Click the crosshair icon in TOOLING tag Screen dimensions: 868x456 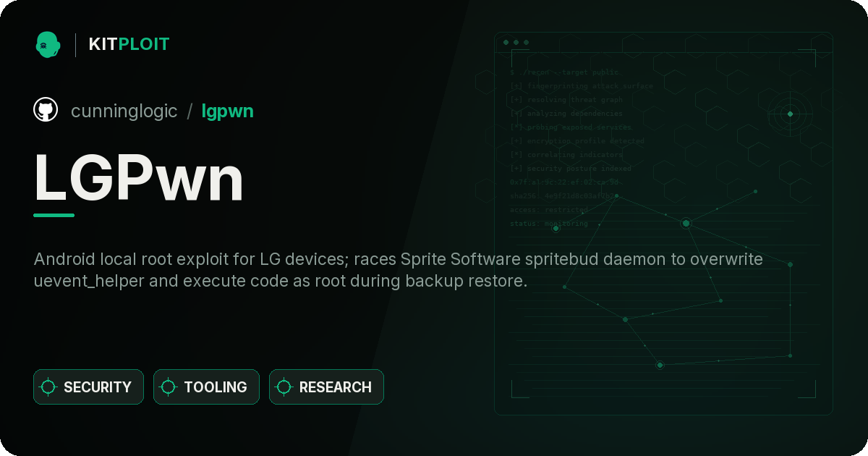point(169,387)
